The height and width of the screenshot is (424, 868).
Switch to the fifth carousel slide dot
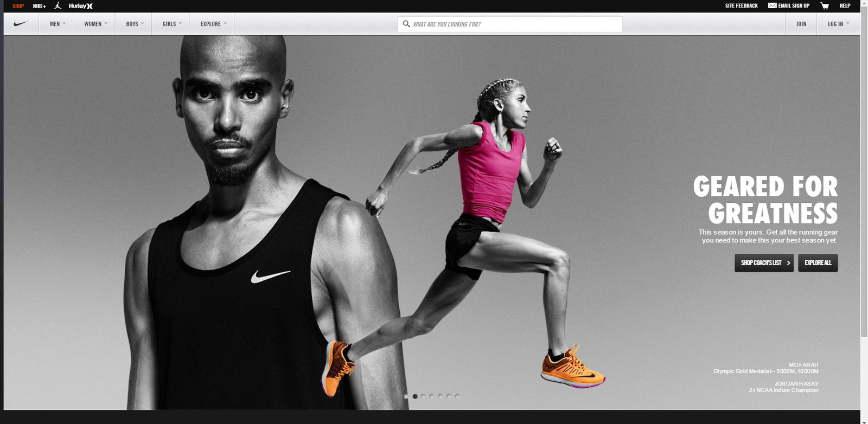[x=440, y=396]
